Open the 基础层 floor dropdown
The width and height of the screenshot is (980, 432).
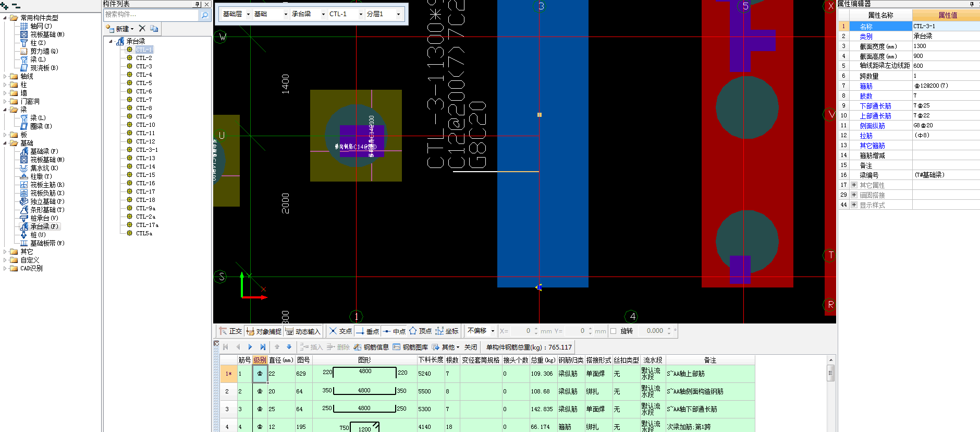pos(248,14)
